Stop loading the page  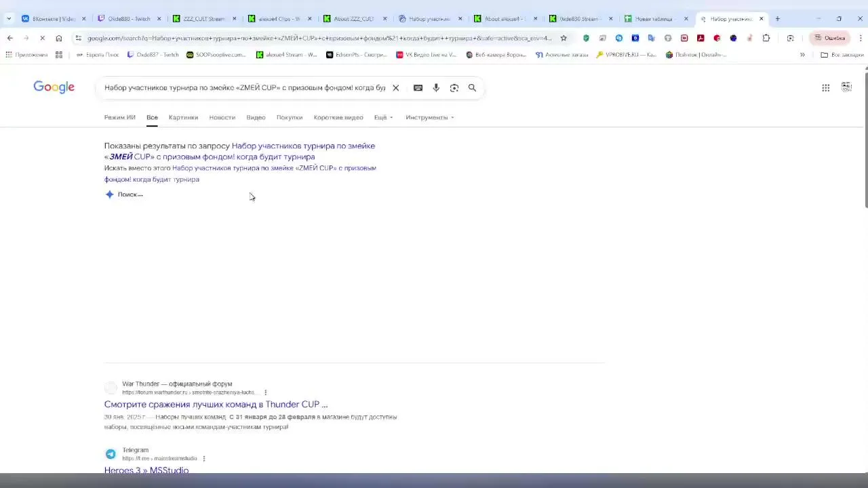tap(42, 38)
